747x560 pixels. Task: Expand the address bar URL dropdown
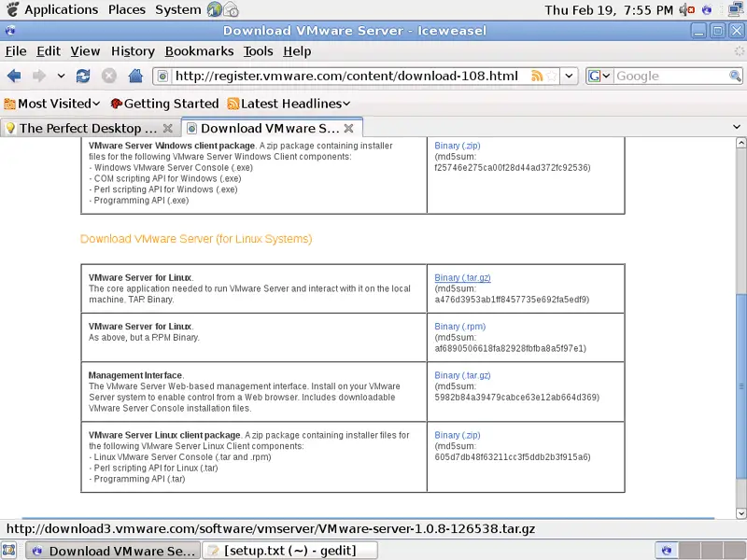click(569, 77)
